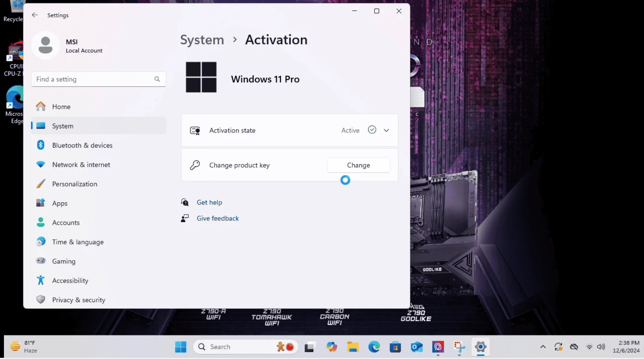Click the taskbar Search box
644x359 pixels.
[x=246, y=347]
